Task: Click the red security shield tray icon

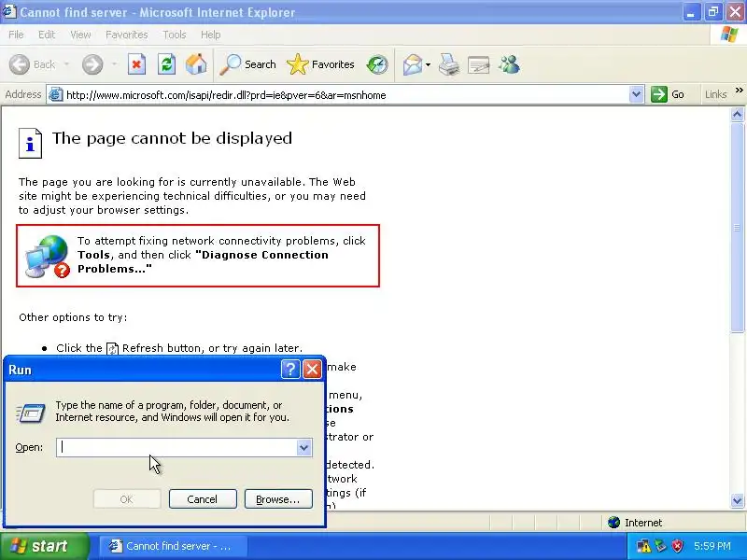Action: tap(677, 546)
